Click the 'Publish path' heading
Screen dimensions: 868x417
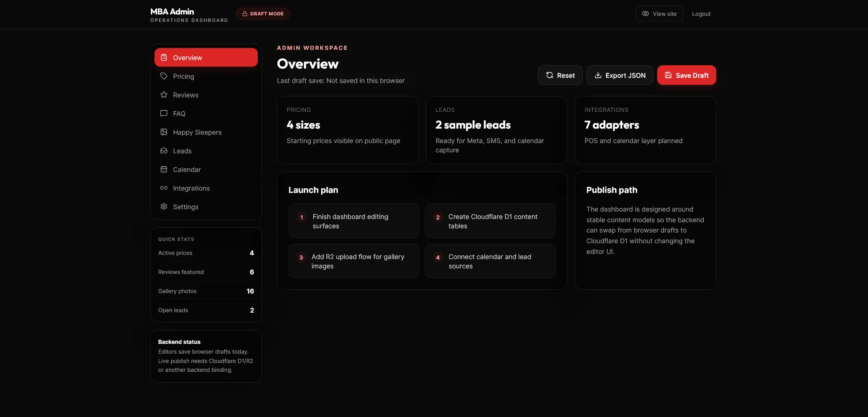point(612,190)
